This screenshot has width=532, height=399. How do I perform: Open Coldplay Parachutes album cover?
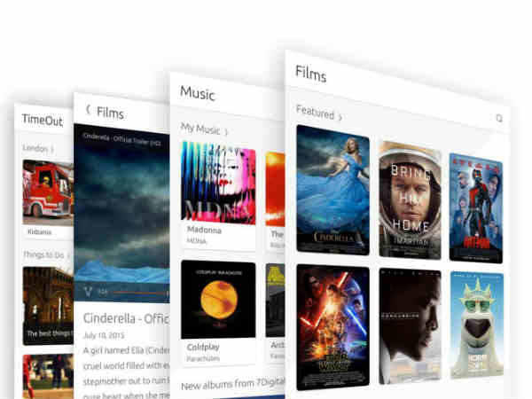(218, 300)
